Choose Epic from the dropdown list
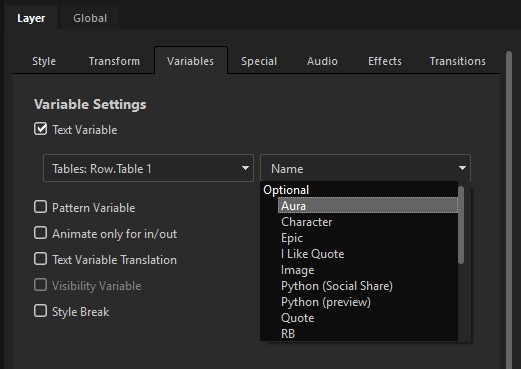The image size is (521, 369). (368, 238)
